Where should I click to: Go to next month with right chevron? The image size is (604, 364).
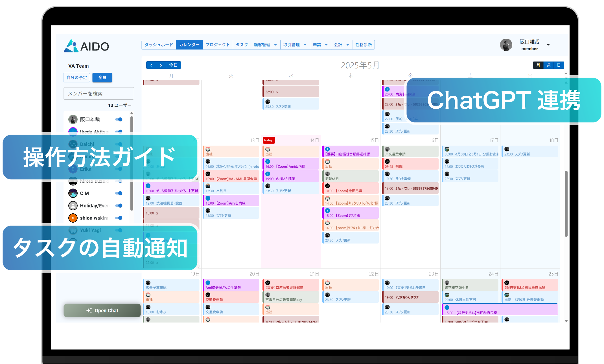pyautogui.click(x=161, y=65)
